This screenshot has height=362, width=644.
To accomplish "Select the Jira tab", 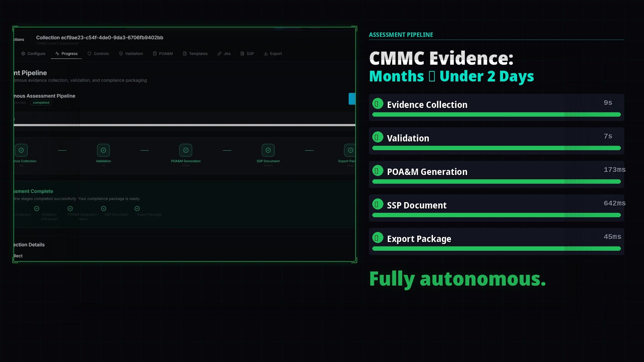I will click(224, 54).
